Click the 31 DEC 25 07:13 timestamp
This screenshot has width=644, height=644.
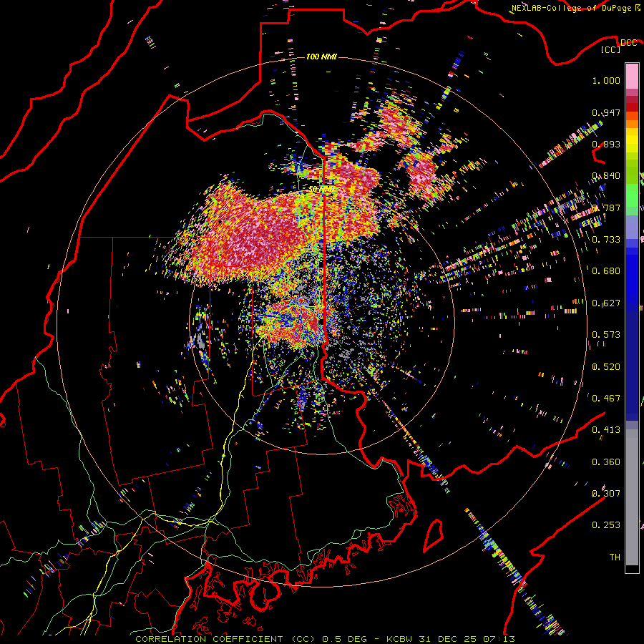tap(467, 639)
